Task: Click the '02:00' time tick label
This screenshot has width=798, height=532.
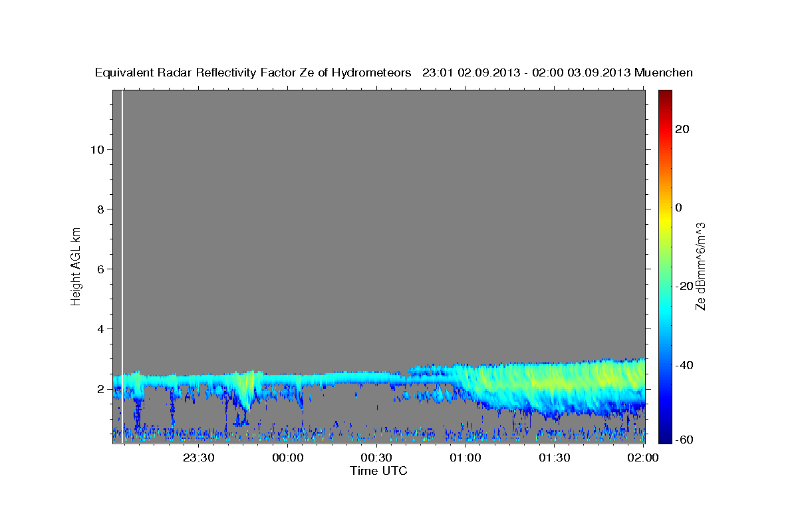Action: coord(643,458)
